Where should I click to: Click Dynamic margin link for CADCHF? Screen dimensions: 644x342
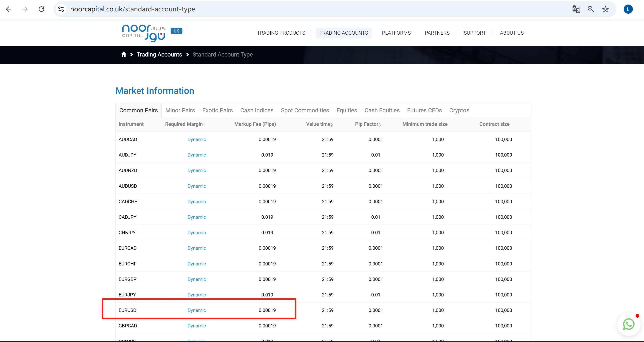(x=197, y=201)
